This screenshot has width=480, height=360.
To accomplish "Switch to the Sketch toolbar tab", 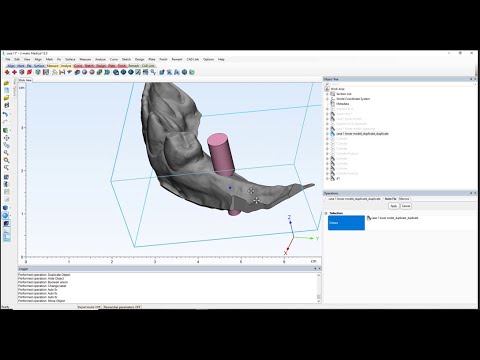I will [x=89, y=66].
